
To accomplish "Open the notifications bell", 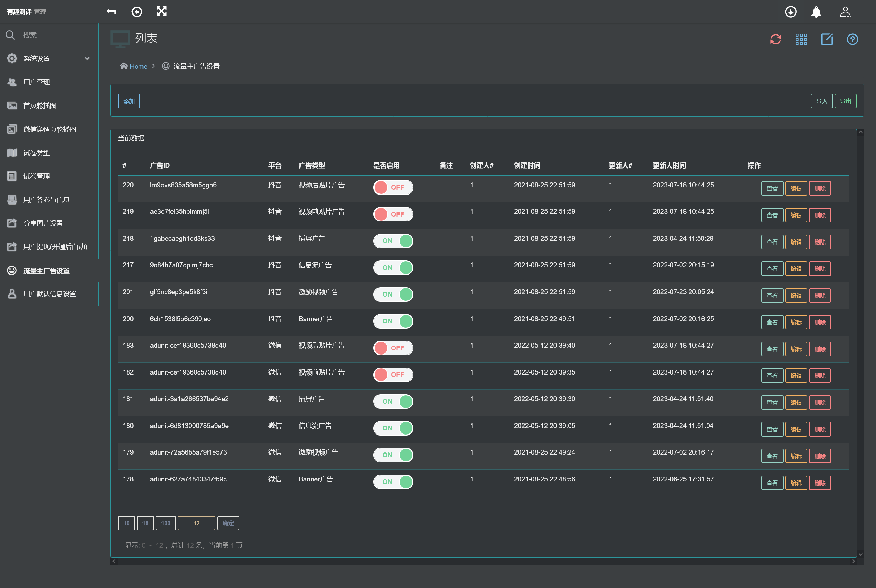I will tap(816, 12).
